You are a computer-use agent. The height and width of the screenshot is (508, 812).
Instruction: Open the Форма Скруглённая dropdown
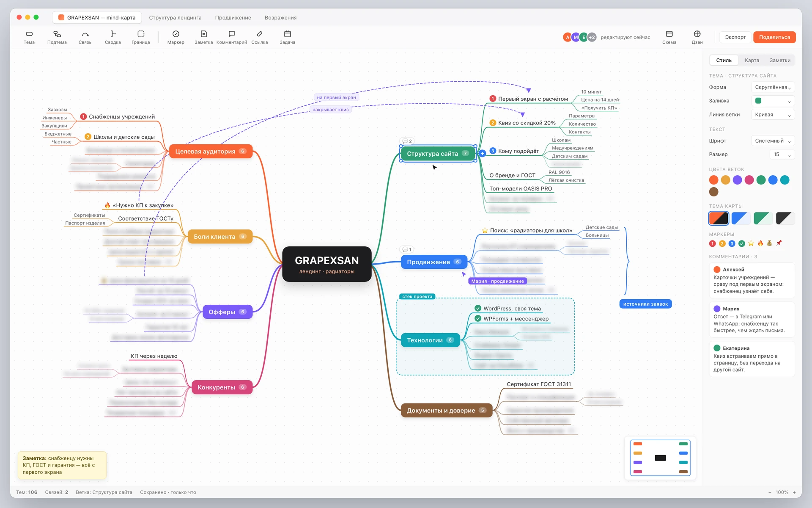[773, 87]
